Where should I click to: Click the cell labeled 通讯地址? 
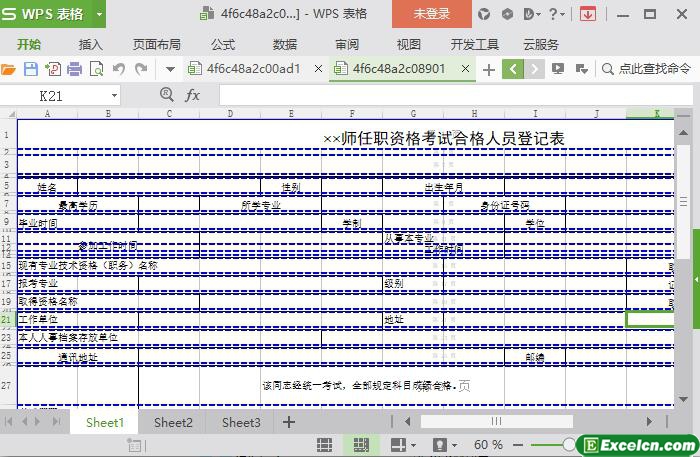78,357
